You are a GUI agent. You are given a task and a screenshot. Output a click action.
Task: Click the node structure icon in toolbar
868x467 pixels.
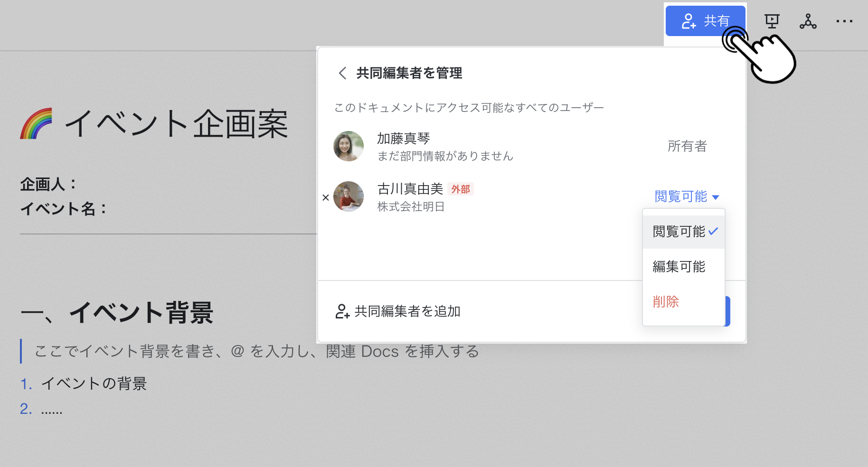pos(808,21)
